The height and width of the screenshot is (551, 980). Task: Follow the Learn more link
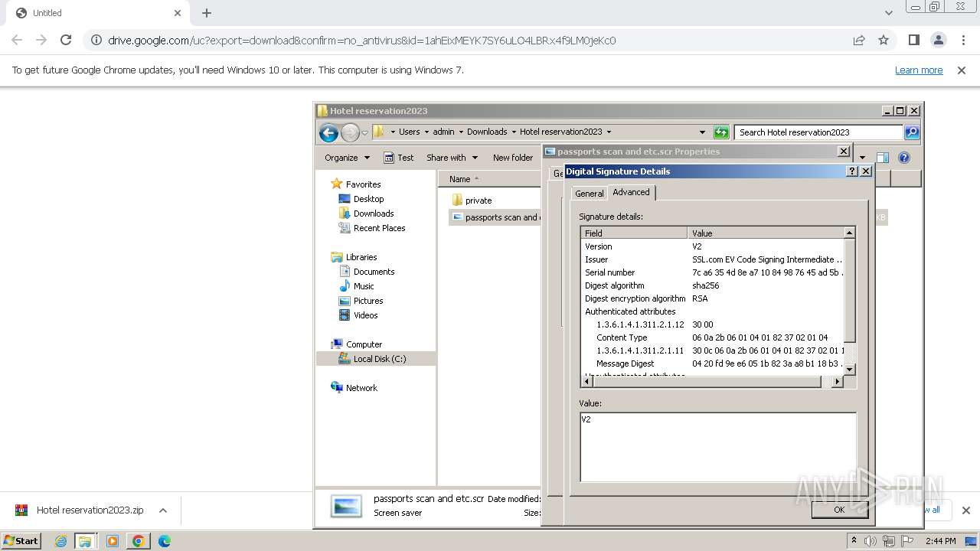tap(919, 70)
